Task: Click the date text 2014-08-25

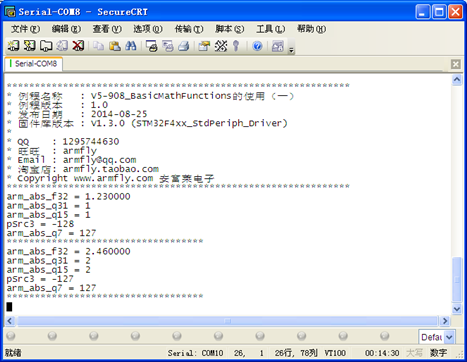Action: click(x=119, y=114)
